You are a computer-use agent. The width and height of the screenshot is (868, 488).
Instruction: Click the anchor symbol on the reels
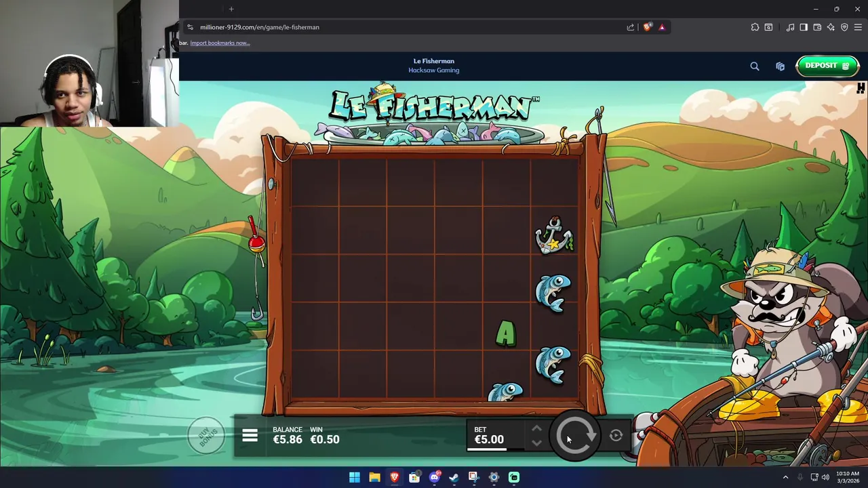pos(554,236)
